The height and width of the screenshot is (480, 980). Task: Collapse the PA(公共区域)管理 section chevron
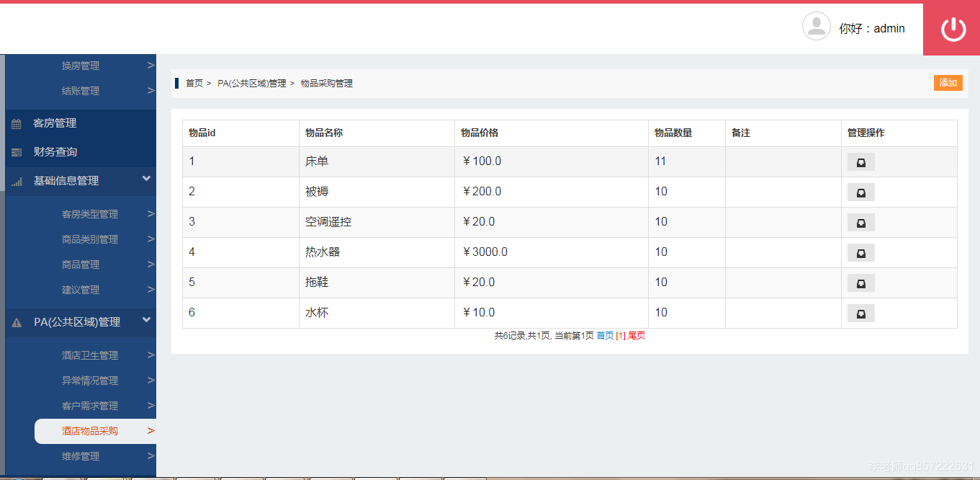click(x=147, y=322)
